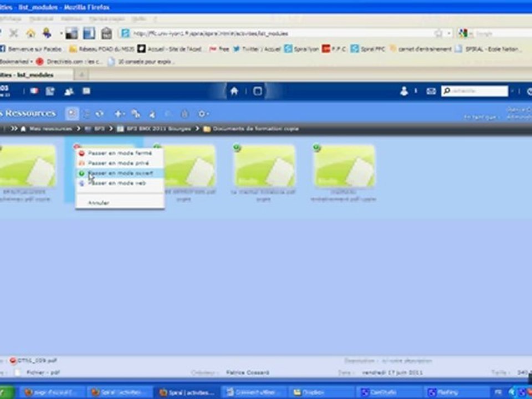This screenshot has width=532, height=399.
Task: Choose 'Passer en mode ouvert' menu entry
Action: coord(120,173)
